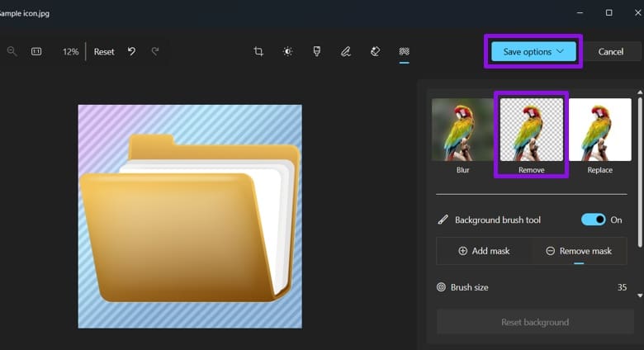Click the Cancel button
Screen dimensions: 644x350
click(x=611, y=52)
